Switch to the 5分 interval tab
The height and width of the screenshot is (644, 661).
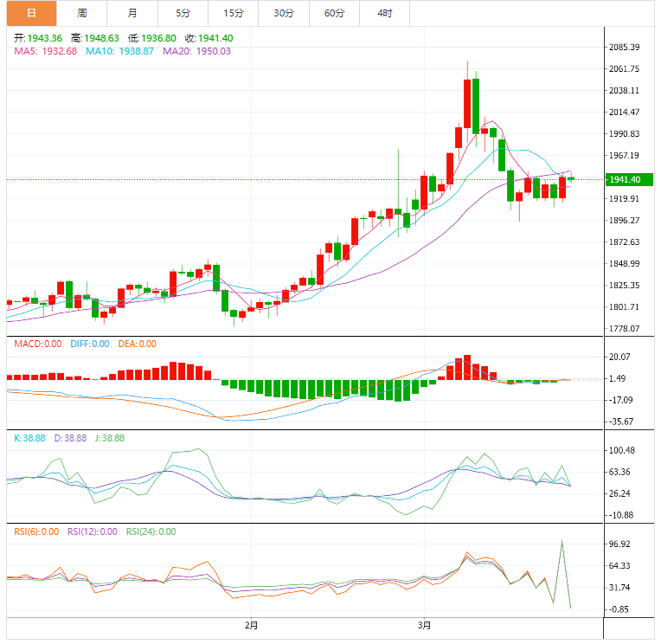183,13
